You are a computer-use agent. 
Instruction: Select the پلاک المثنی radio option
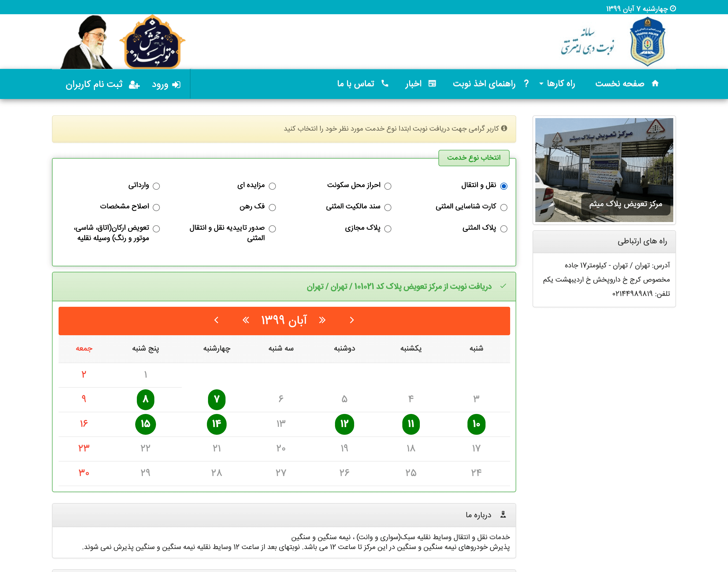click(x=503, y=229)
